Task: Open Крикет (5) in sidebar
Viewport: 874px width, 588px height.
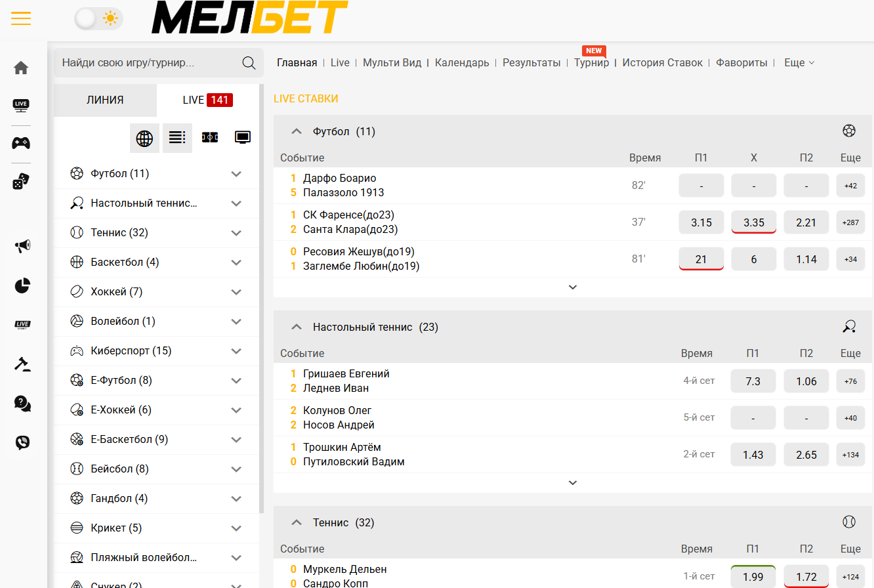Action: (156, 528)
